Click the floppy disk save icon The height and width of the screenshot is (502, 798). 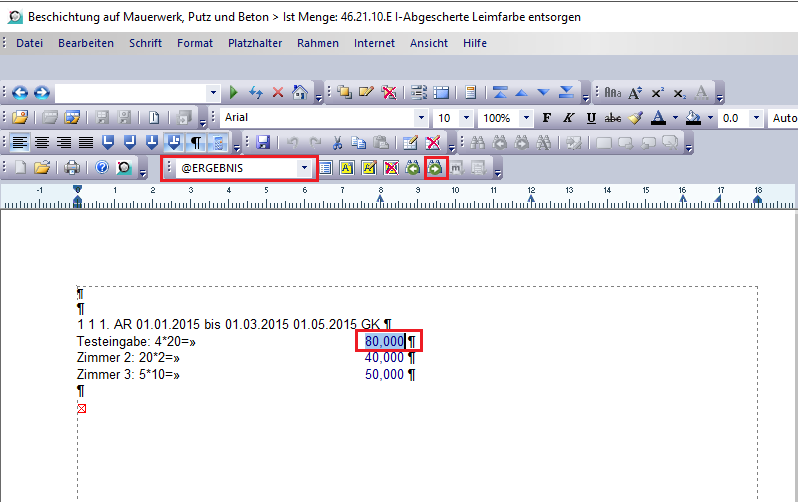263,143
